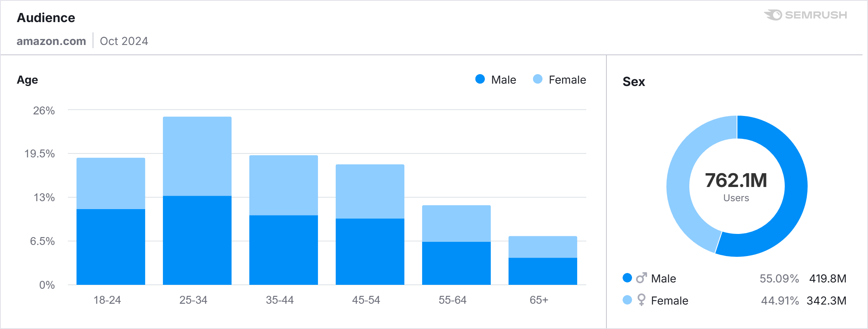Click the Oct 2024 date label
Image resolution: width=868 pixels, height=329 pixels.
[x=124, y=41]
